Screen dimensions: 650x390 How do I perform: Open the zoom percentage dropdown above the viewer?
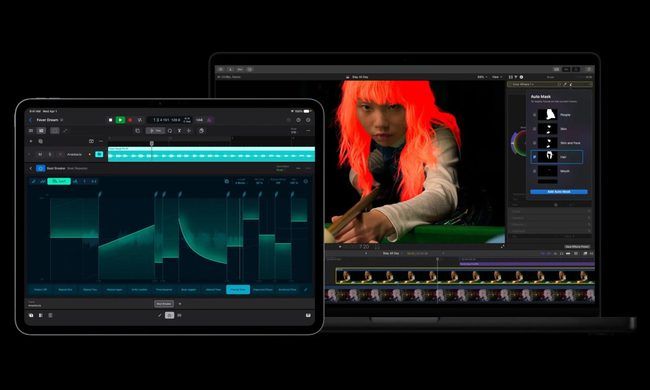(x=482, y=77)
